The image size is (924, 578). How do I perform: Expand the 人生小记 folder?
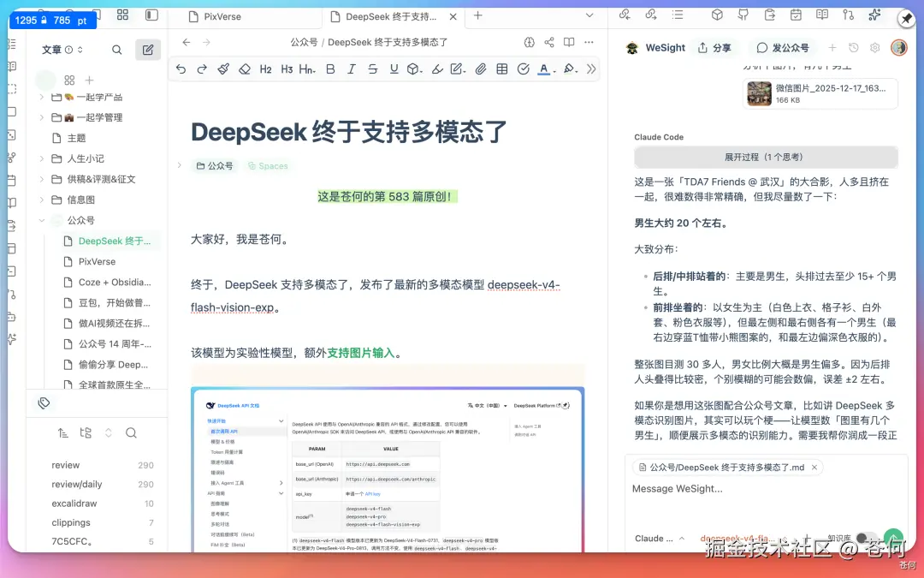[x=41, y=158]
